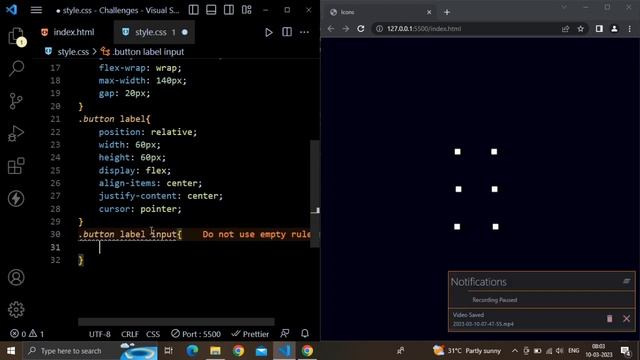
Task: Open the Extensions view
Action: tap(16, 166)
